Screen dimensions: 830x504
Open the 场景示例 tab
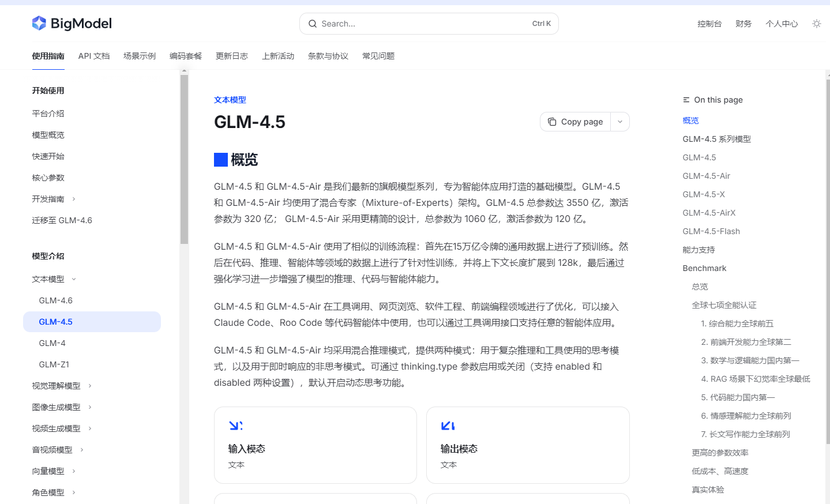(140, 56)
